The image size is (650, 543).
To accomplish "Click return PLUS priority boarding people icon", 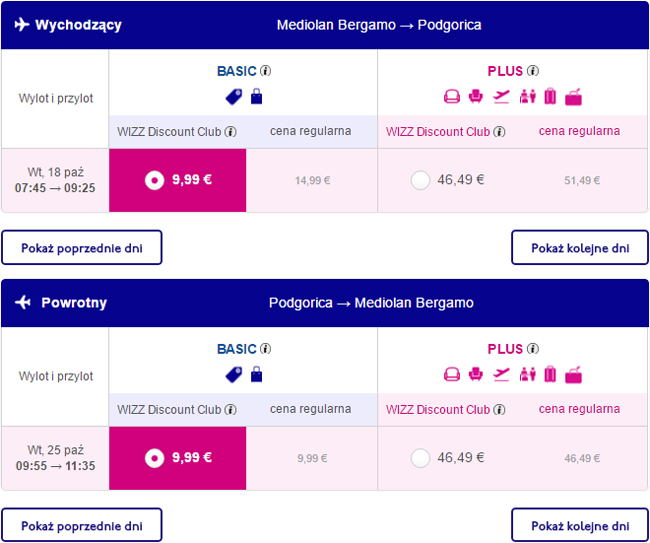I will 527,375.
